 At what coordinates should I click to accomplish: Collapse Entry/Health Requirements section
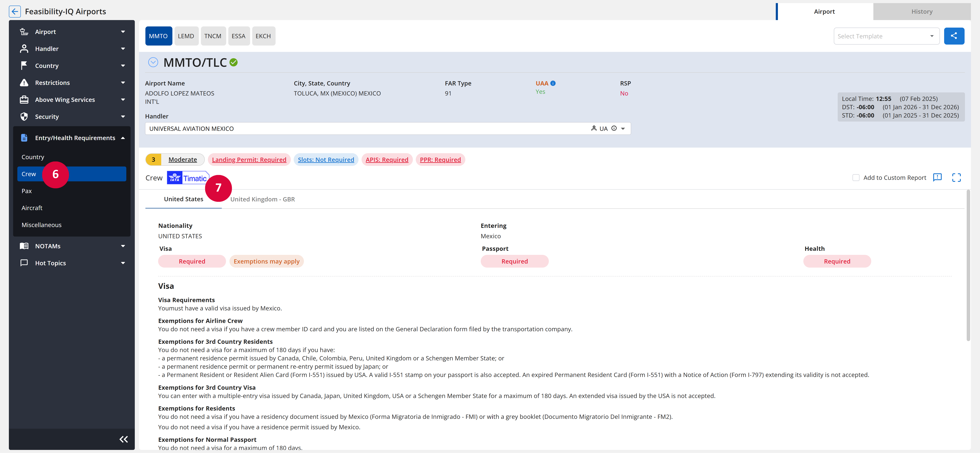tap(123, 138)
